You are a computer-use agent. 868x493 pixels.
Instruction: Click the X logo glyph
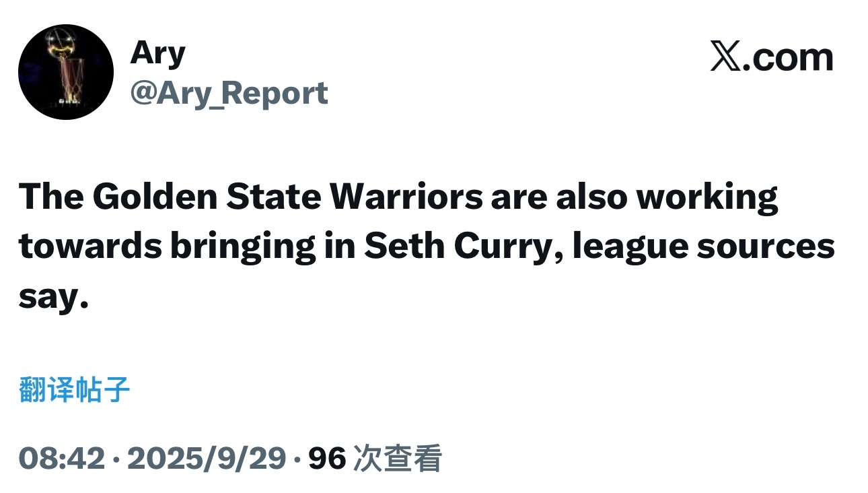(725, 57)
